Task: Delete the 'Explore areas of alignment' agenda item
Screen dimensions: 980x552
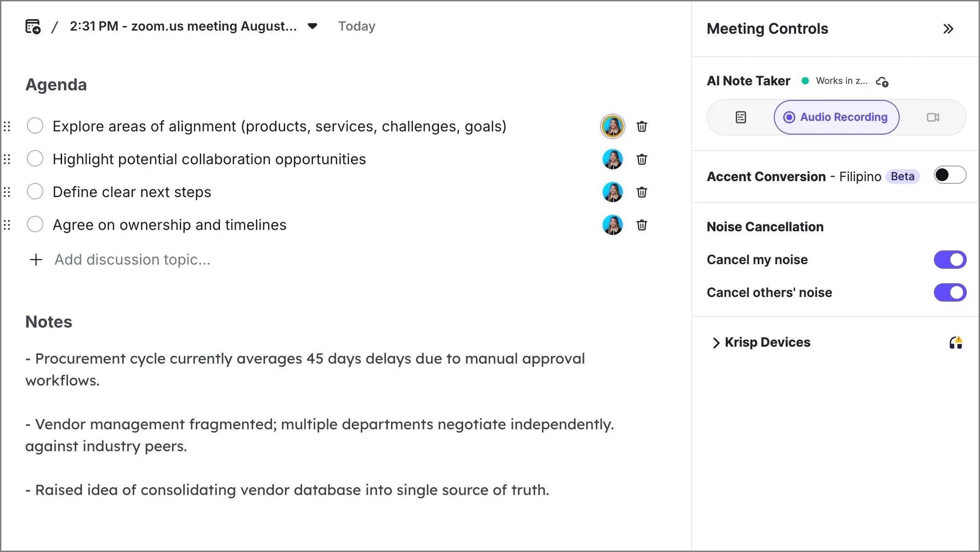Action: tap(642, 126)
